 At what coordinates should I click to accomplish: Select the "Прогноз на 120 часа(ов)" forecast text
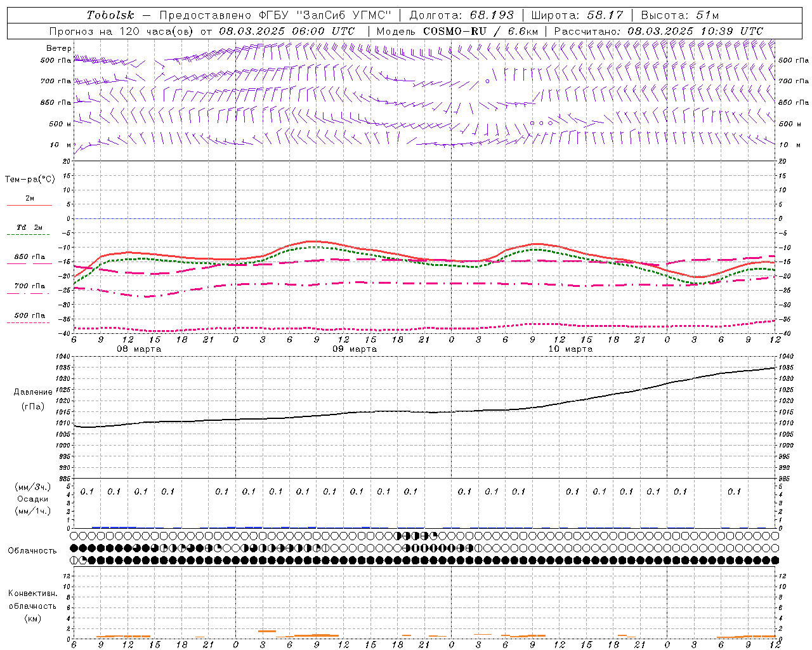tap(122, 31)
